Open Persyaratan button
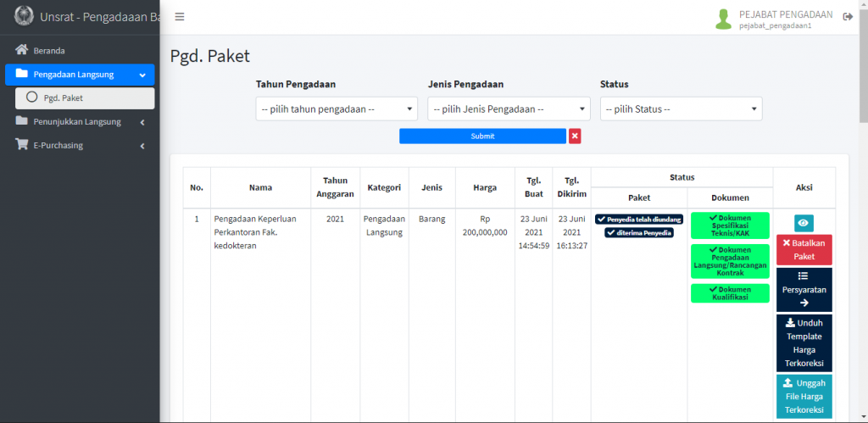868x423 pixels. click(804, 290)
